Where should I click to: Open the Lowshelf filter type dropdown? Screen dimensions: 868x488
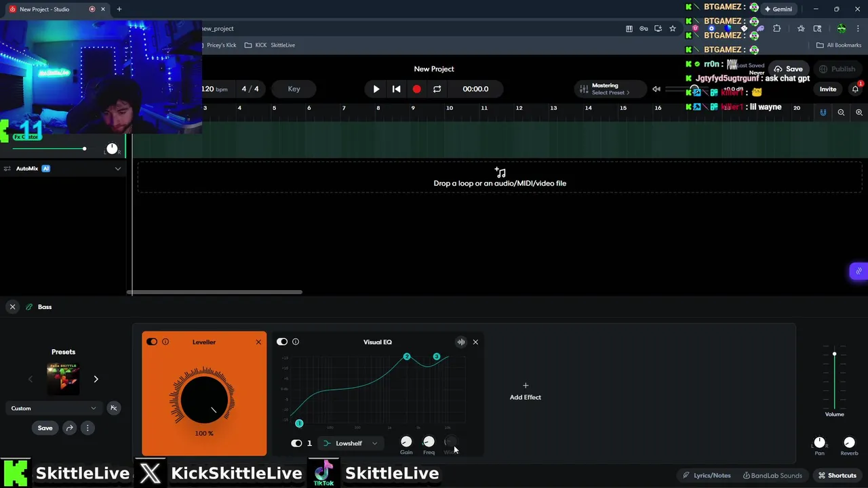351,443
